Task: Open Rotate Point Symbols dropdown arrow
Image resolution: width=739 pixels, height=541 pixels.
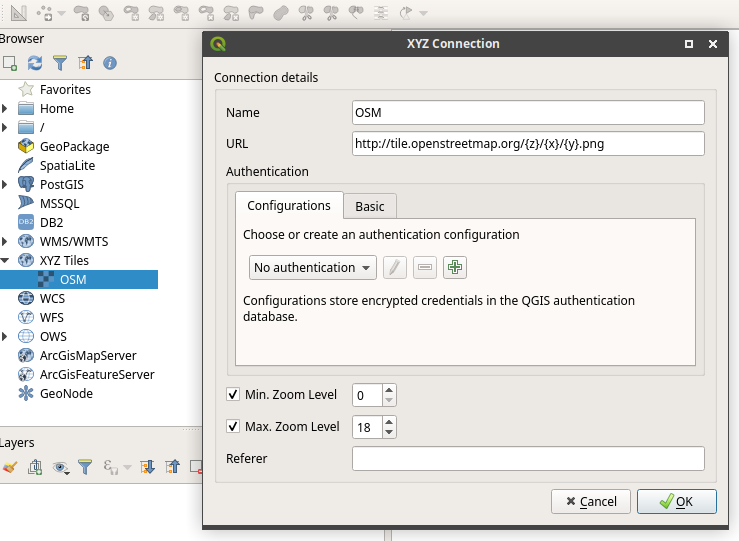Action: coord(423,13)
